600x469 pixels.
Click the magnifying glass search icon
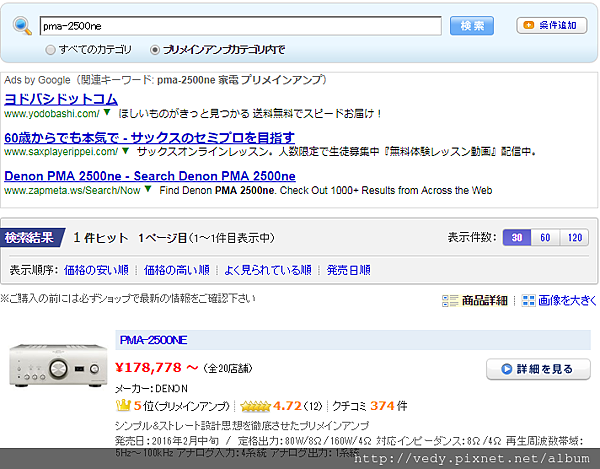(x=22, y=26)
